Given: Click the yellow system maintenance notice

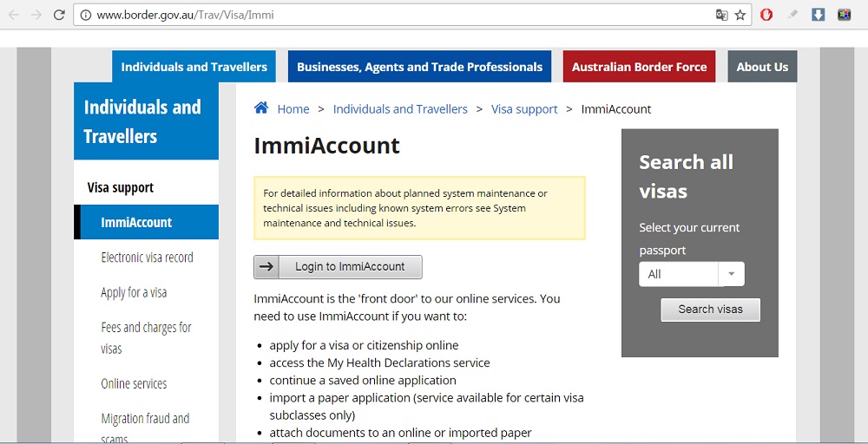Looking at the screenshot, I should coord(419,208).
